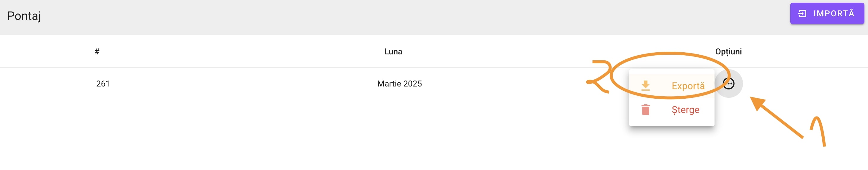
Task: Click the handwritten orange number 1
Action: pyautogui.click(x=818, y=132)
